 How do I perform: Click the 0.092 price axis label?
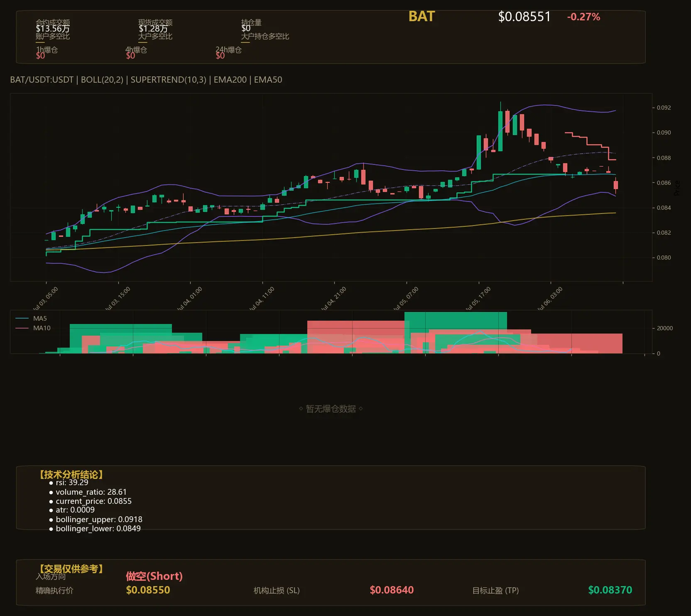click(x=664, y=108)
